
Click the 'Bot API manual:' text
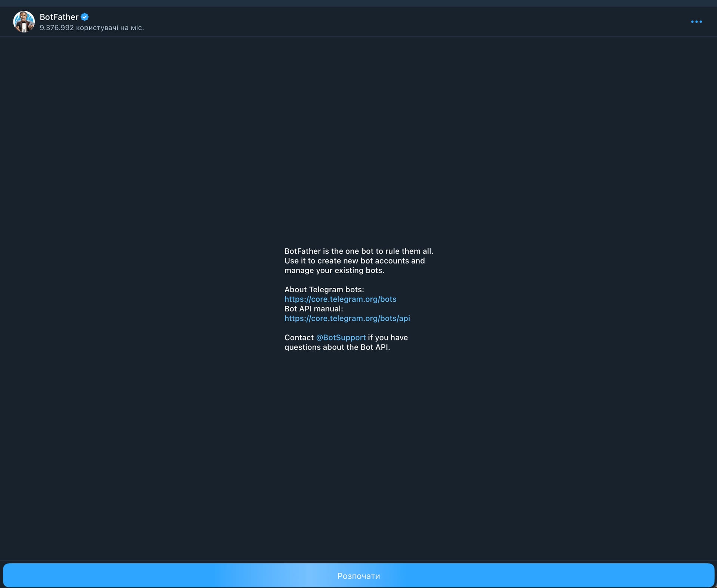click(314, 309)
